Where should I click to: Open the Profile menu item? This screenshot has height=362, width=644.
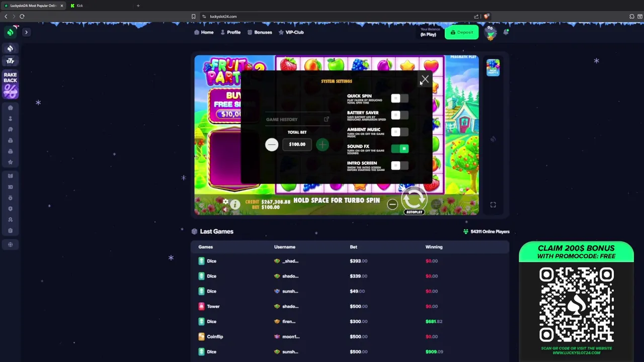[x=230, y=32]
